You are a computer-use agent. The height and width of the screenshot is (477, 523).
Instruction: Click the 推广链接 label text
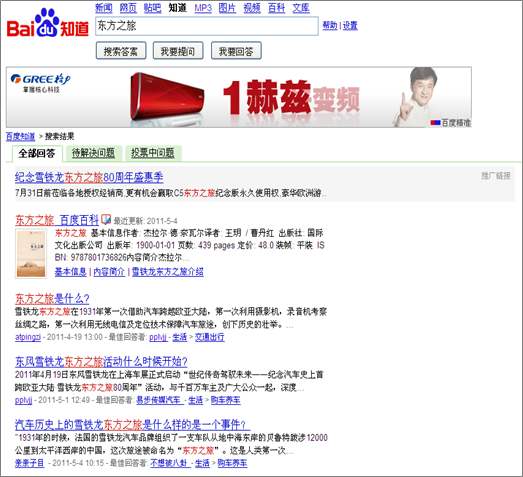coord(496,175)
